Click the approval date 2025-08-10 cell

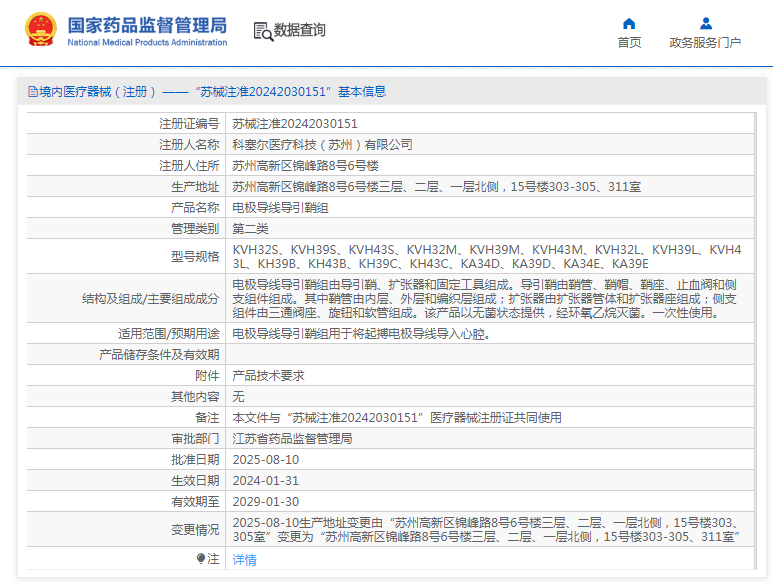click(x=265, y=460)
